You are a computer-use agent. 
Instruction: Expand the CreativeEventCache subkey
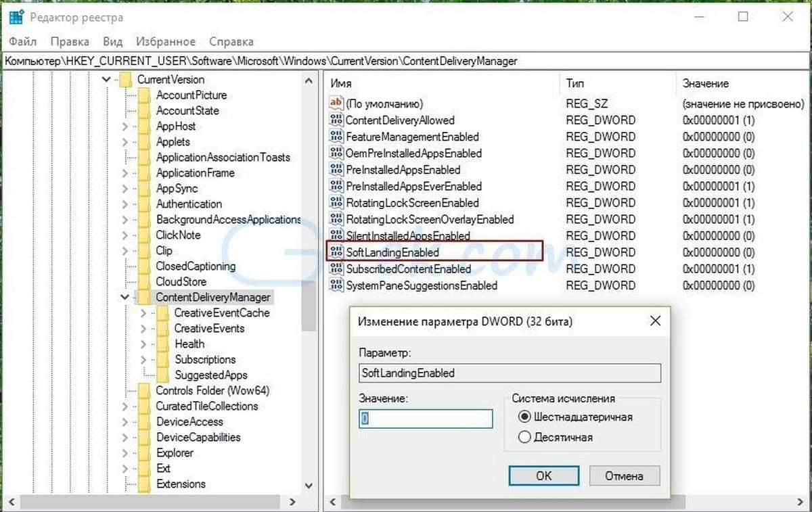tap(143, 313)
